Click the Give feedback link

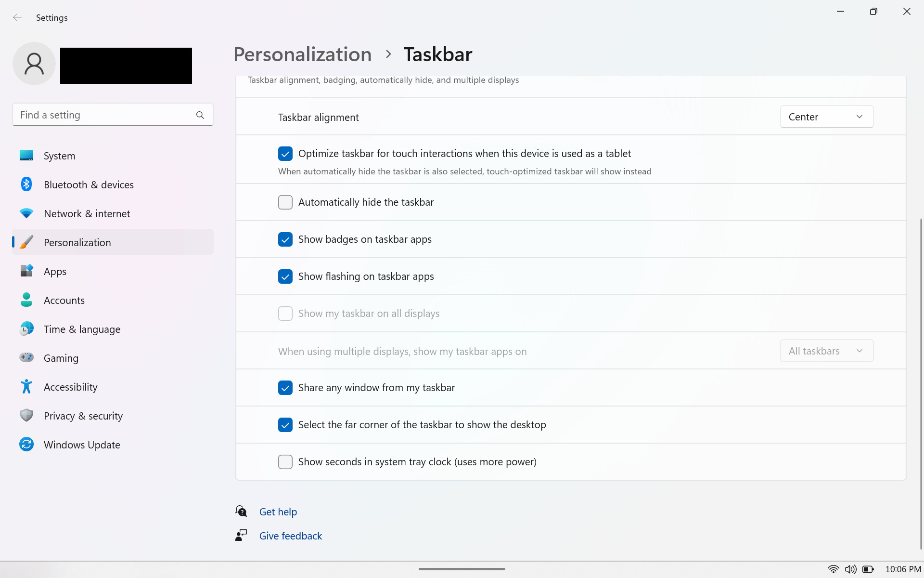pyautogui.click(x=290, y=536)
